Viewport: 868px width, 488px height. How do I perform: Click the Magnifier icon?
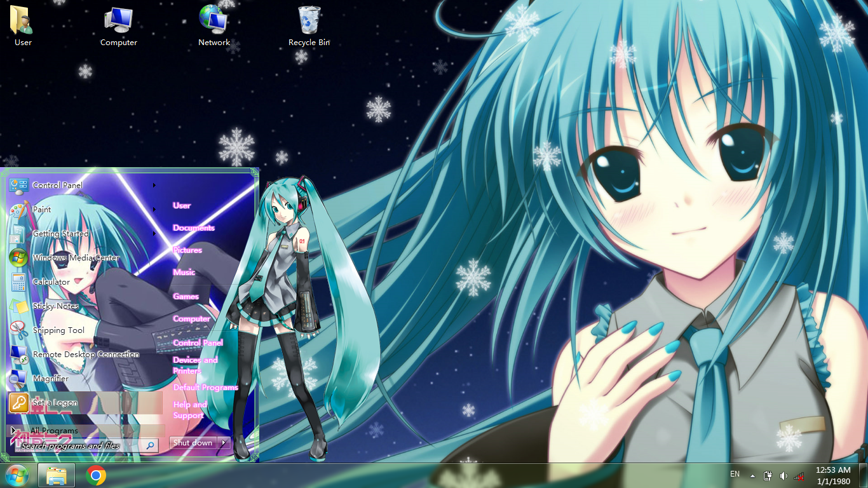point(19,379)
